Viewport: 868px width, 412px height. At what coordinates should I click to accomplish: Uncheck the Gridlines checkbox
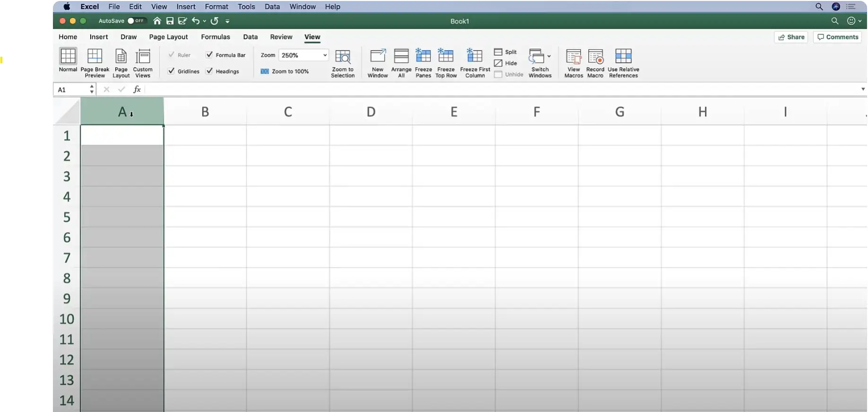click(x=172, y=71)
